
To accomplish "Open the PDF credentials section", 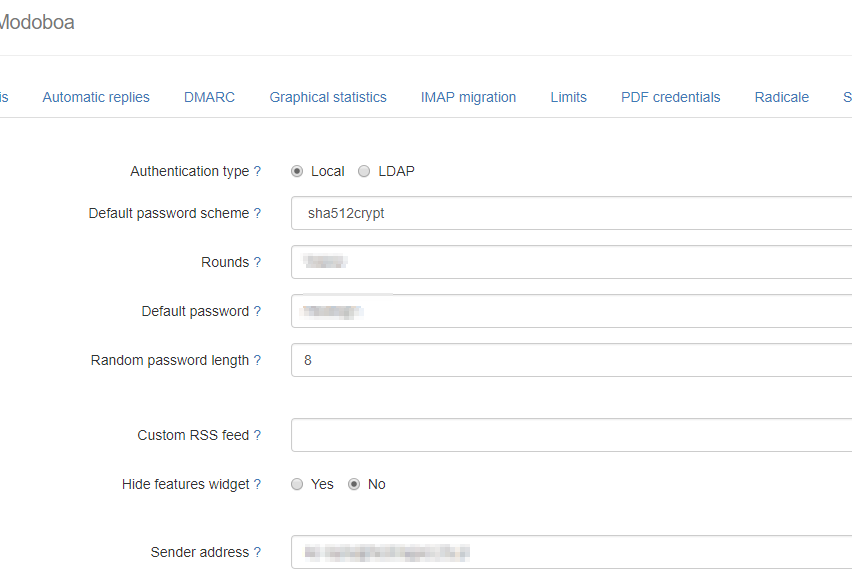I will (670, 96).
